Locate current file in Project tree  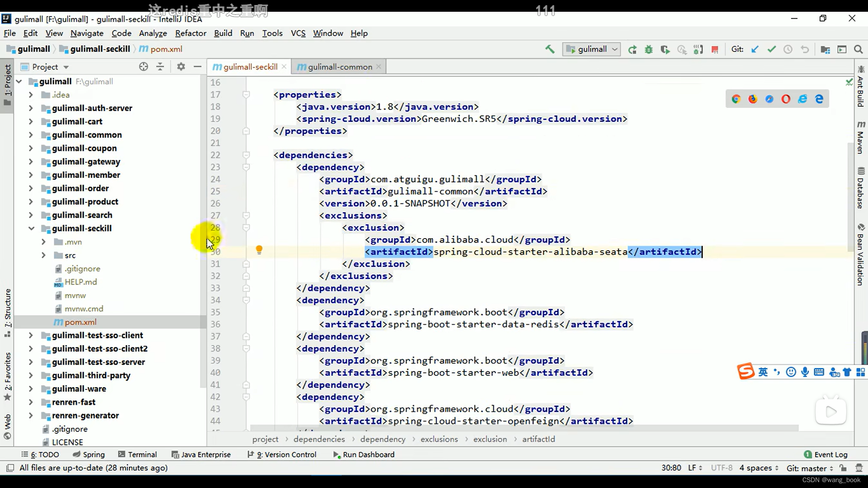[143, 66]
